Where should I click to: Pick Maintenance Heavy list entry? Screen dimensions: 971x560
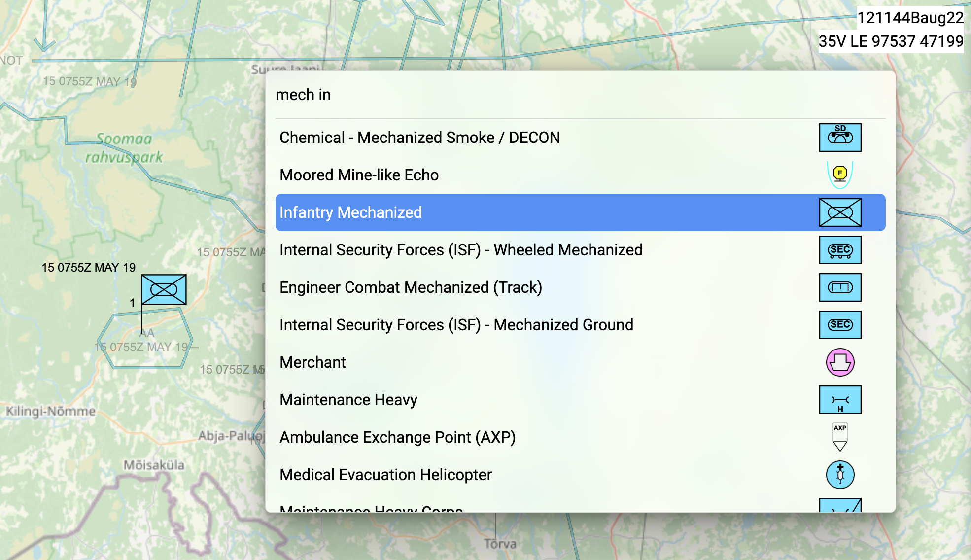tap(348, 400)
